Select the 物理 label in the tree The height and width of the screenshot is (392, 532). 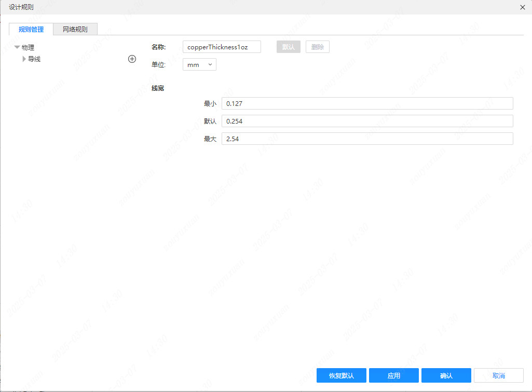28,47
